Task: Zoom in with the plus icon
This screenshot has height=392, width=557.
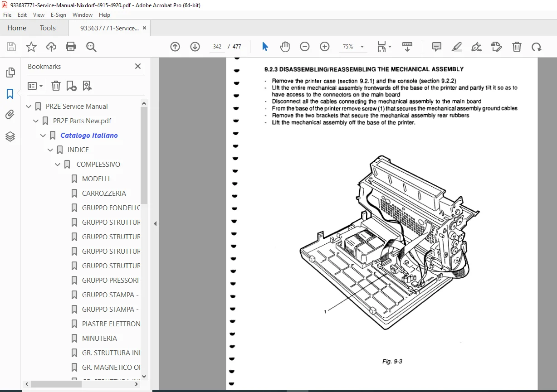Action: 325,47
